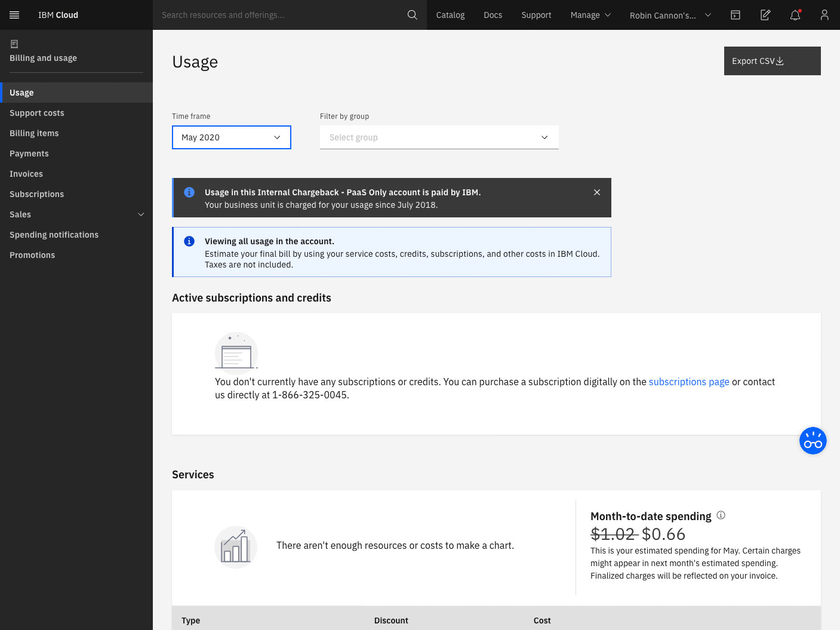Expand the Manage menu
840x630 pixels.
click(590, 15)
